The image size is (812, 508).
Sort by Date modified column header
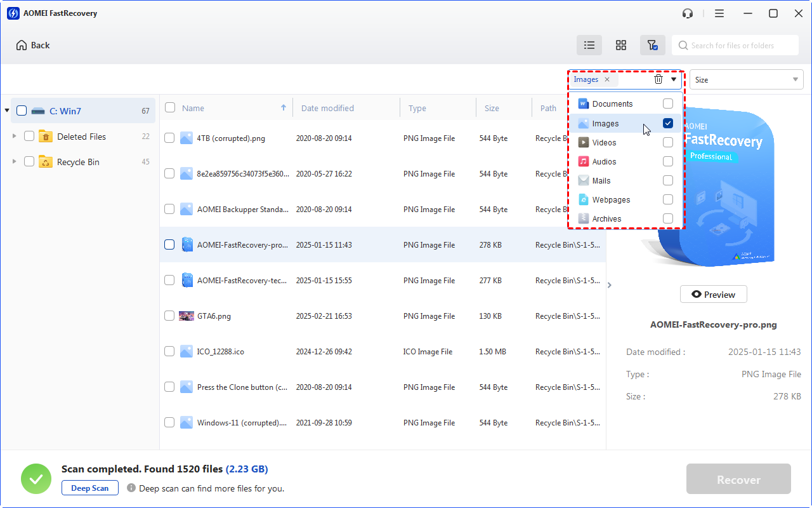[327, 108]
